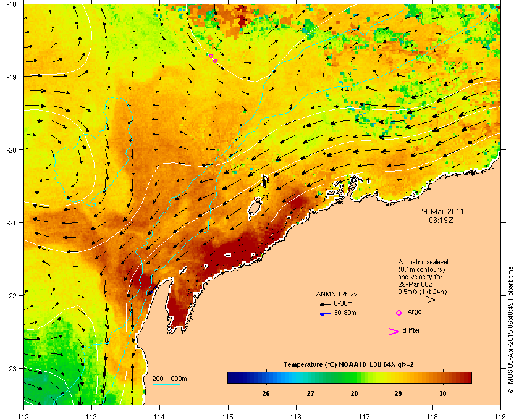
Task: Click the cyan 200 1000m isobath legend line
Action: 166,384
